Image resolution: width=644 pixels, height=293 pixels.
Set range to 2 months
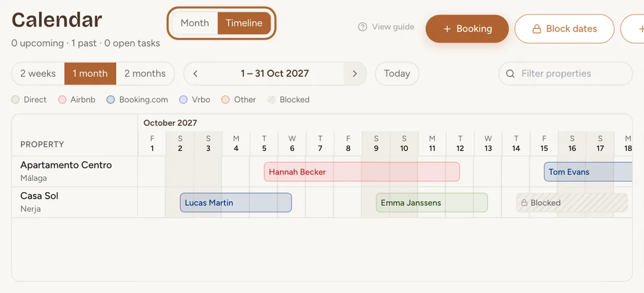pos(145,74)
